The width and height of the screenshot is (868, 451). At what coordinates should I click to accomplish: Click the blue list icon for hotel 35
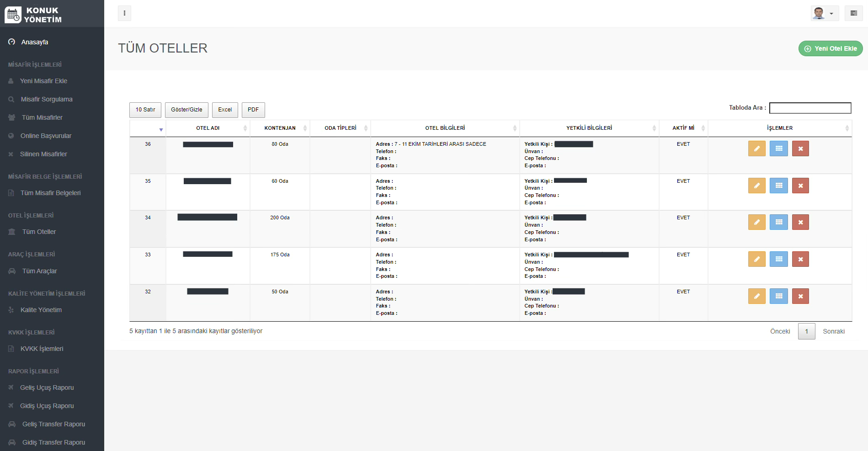tap(778, 186)
